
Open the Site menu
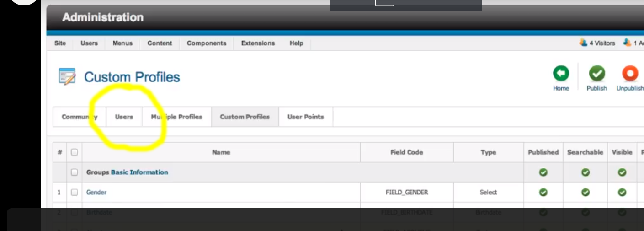point(60,43)
